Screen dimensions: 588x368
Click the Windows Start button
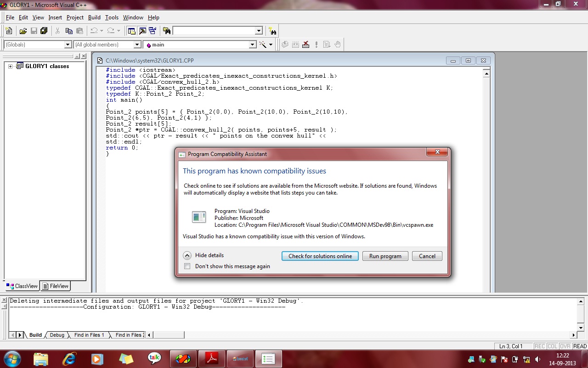pos(11,358)
